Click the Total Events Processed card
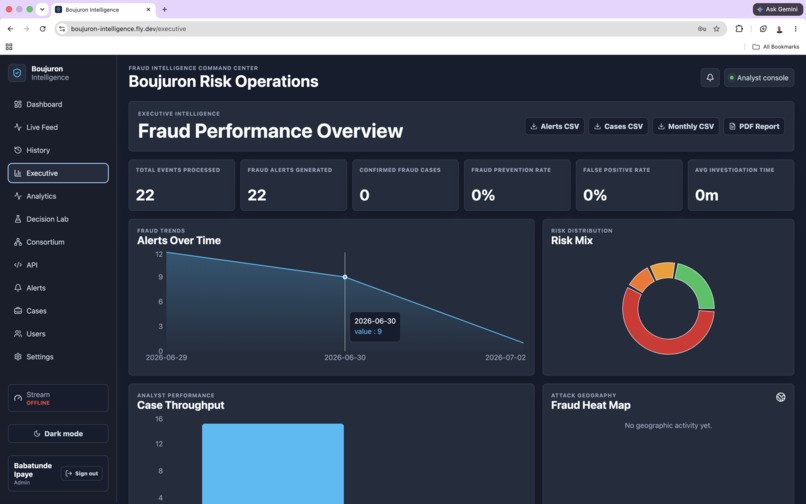The width and height of the screenshot is (806, 504). (x=181, y=185)
